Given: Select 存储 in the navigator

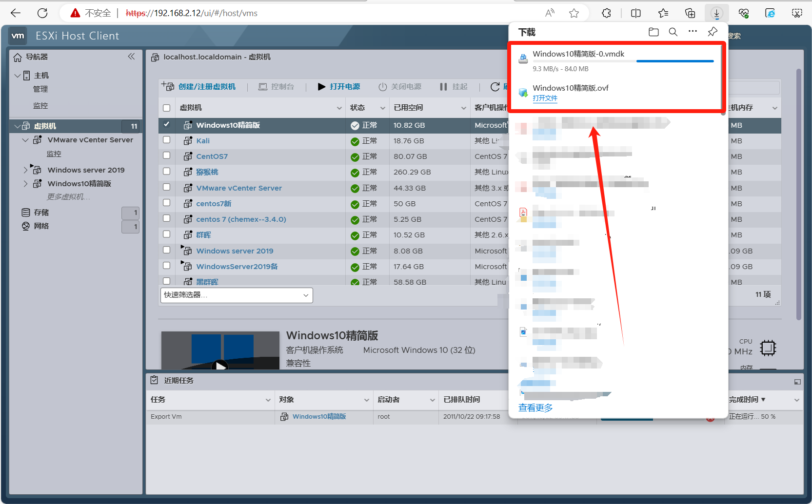Looking at the screenshot, I should click(41, 213).
